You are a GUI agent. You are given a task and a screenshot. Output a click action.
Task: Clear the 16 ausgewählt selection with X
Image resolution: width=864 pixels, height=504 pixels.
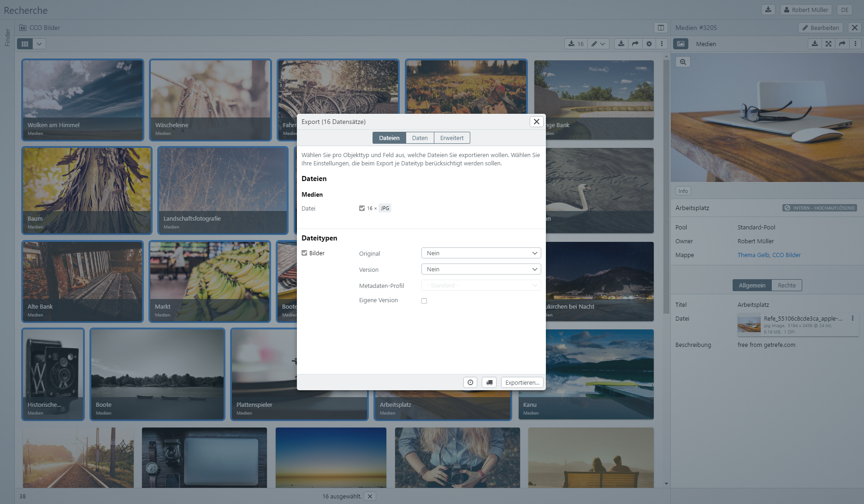pos(370,496)
